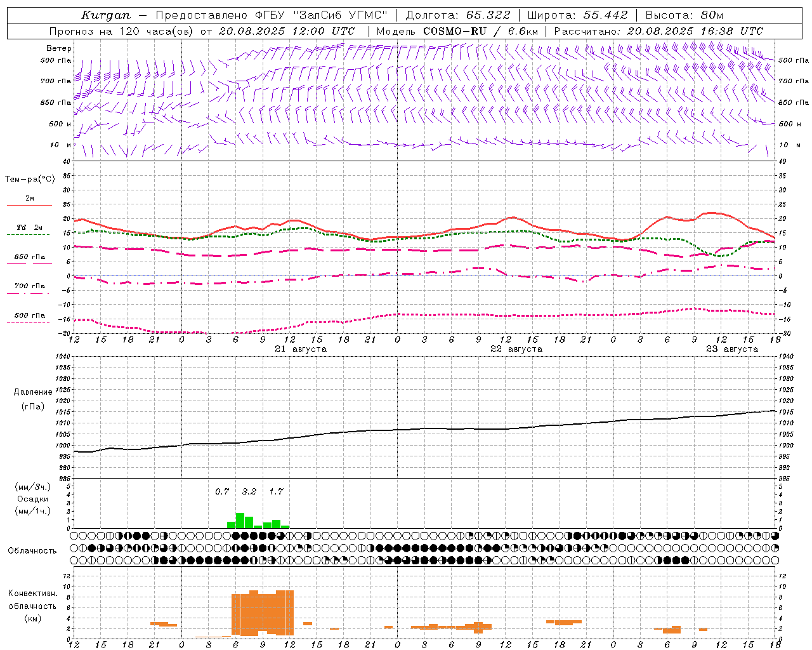Click the Td 2м legend label
Viewport: 812px width, 650px height.
pos(29,227)
